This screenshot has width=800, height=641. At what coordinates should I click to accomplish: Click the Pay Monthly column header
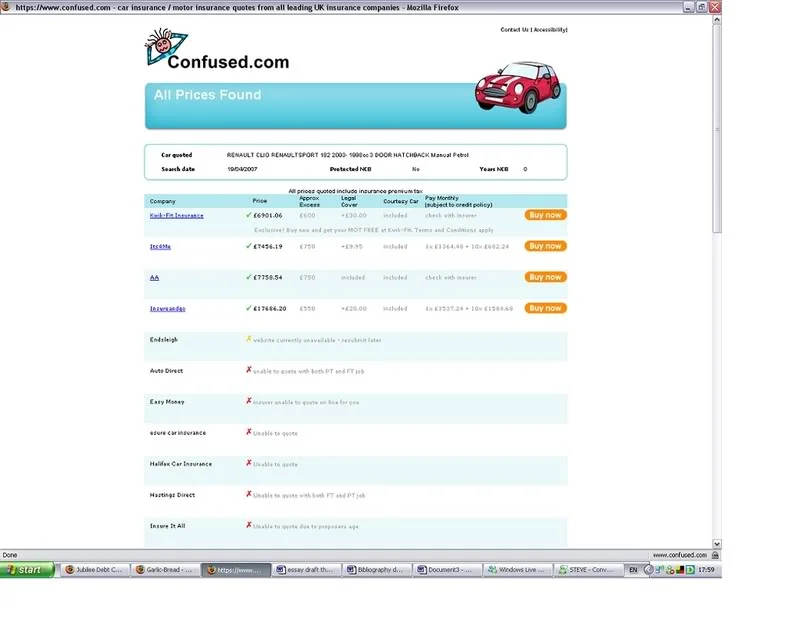click(x=459, y=202)
